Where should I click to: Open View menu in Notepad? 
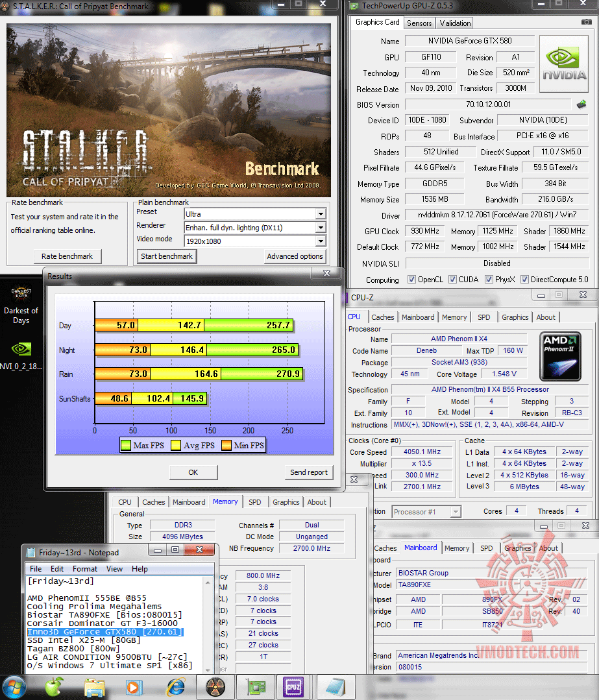[x=114, y=569]
